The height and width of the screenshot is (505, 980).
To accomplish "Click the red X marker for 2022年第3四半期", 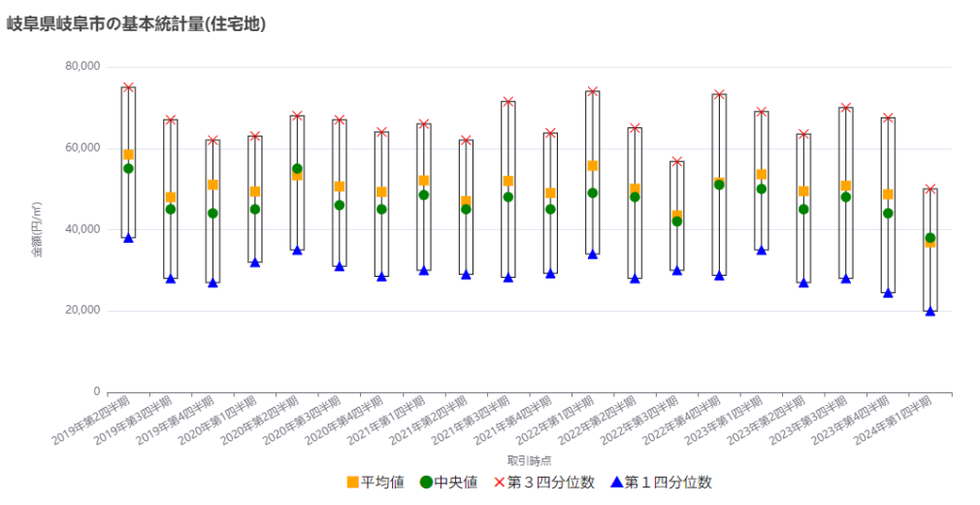I will (677, 161).
